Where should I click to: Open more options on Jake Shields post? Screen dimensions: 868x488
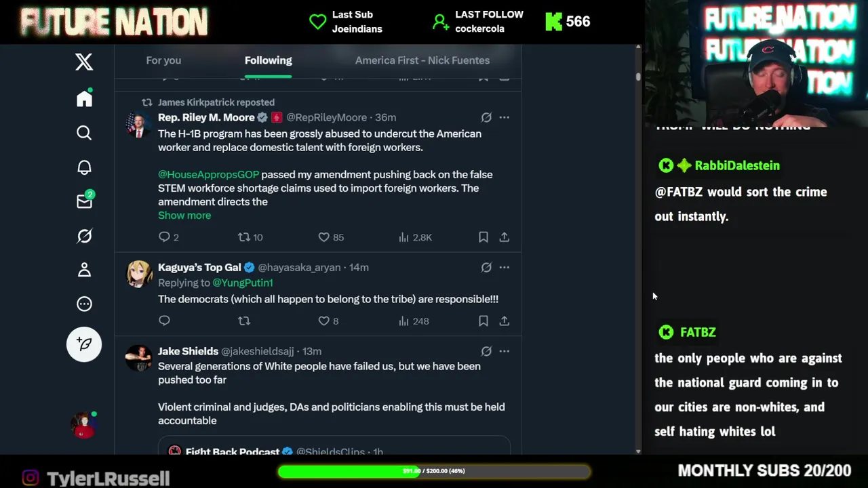[x=504, y=351]
